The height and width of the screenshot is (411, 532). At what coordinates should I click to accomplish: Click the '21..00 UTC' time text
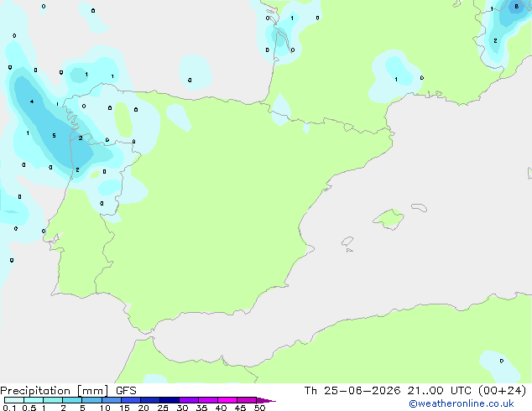[440, 391]
